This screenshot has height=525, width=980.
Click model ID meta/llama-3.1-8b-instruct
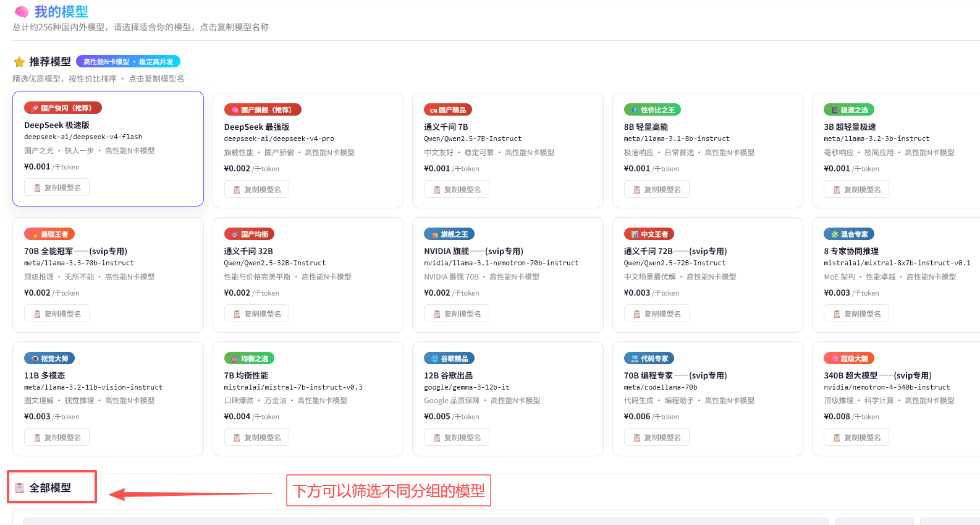pos(677,139)
